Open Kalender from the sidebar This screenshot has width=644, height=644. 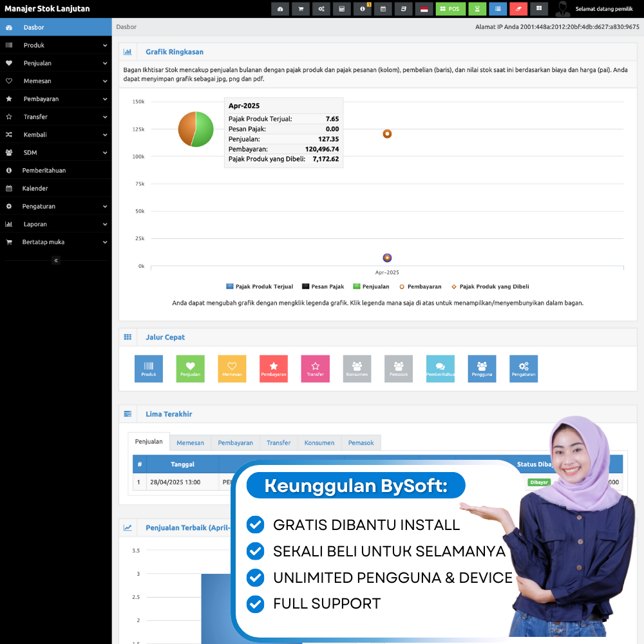[x=35, y=189]
